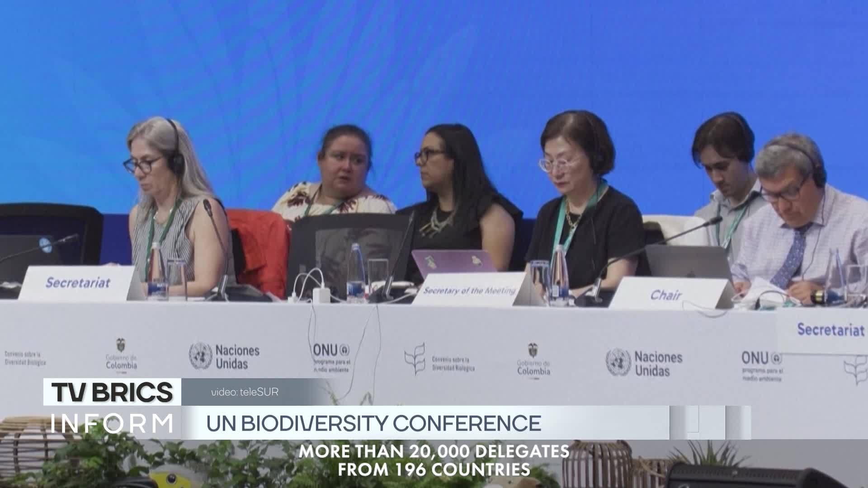Click the Chair name placard
Viewport: 868px width, 488px height.
(x=671, y=294)
